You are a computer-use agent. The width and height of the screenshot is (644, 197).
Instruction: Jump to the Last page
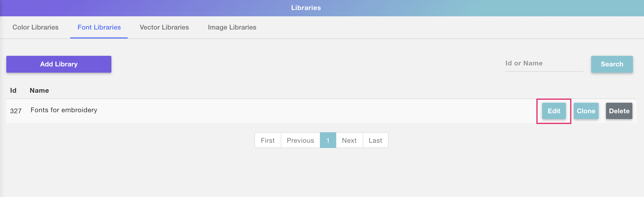pyautogui.click(x=375, y=140)
